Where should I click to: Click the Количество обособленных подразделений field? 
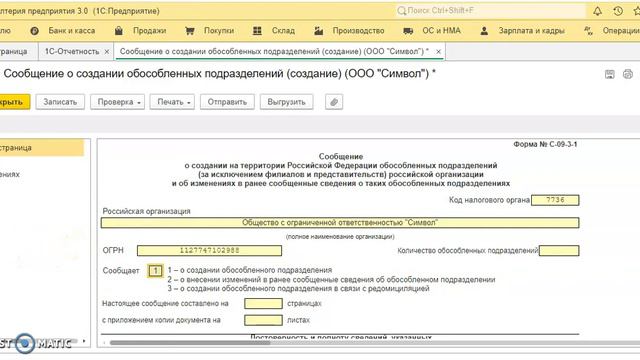pos(559,251)
